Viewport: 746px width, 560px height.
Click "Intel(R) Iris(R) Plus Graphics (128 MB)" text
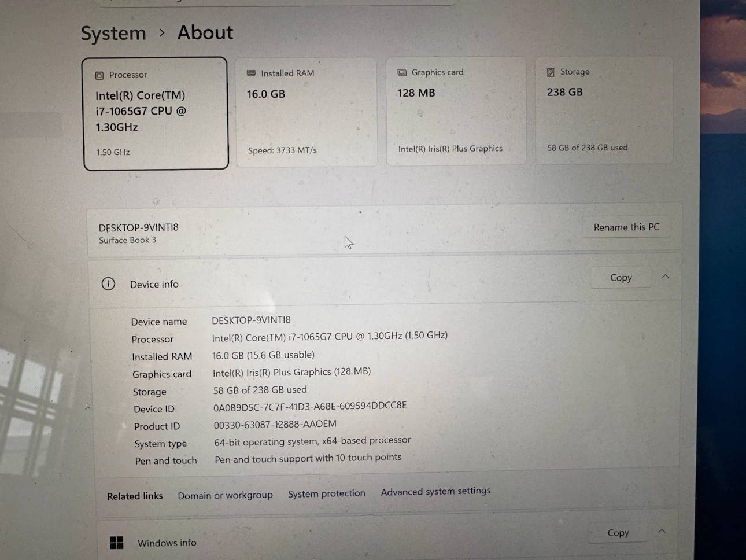291,372
